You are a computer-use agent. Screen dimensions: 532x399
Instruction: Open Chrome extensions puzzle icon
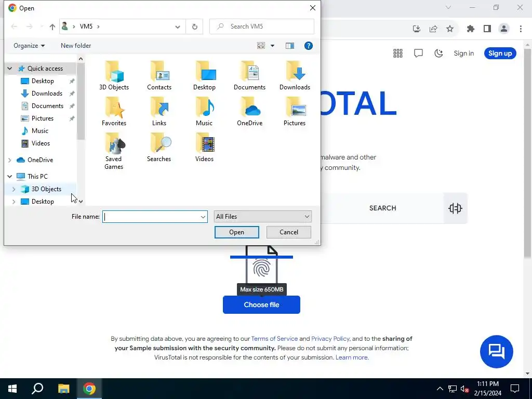click(x=470, y=29)
